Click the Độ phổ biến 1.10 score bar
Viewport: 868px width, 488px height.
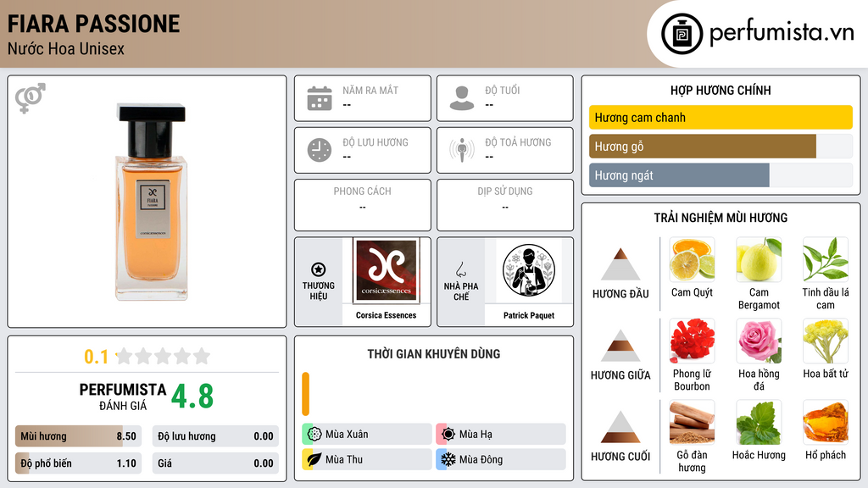(78, 463)
